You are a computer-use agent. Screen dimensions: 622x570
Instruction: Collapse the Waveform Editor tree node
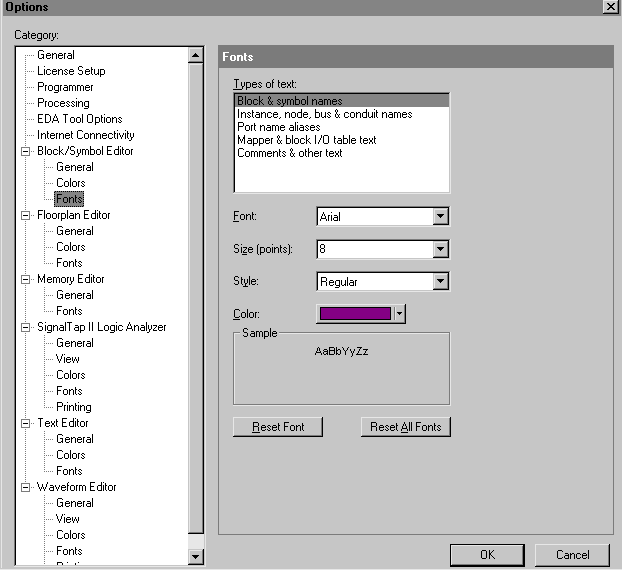[x=25, y=487]
